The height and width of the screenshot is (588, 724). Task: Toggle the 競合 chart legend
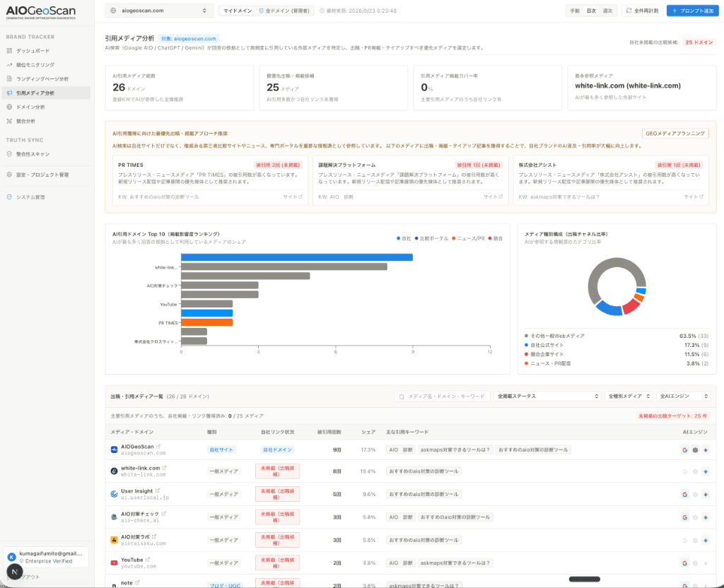click(x=496, y=239)
